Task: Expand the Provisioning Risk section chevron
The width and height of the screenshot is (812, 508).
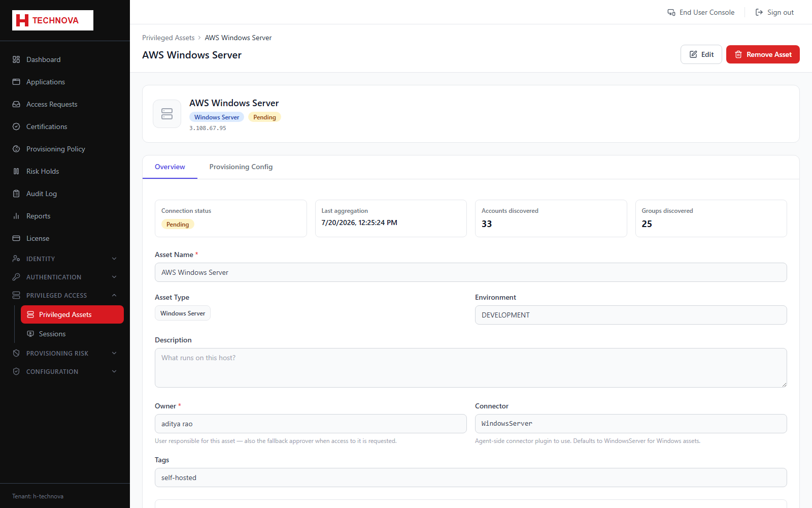Action: 114,353
